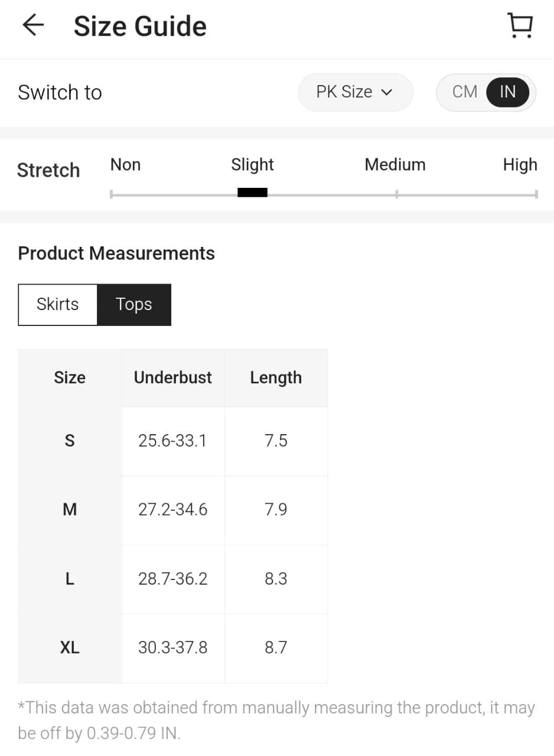554x756 pixels.
Task: Click the Medium stretch label
Action: coord(395,164)
